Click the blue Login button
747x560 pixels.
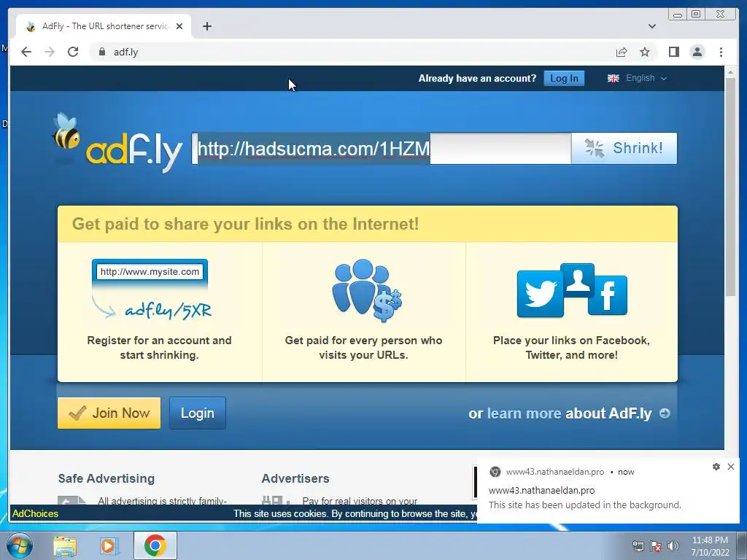coord(197,413)
